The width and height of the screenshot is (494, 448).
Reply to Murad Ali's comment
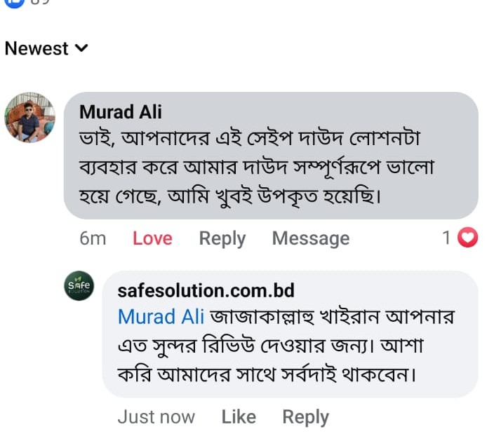222,238
